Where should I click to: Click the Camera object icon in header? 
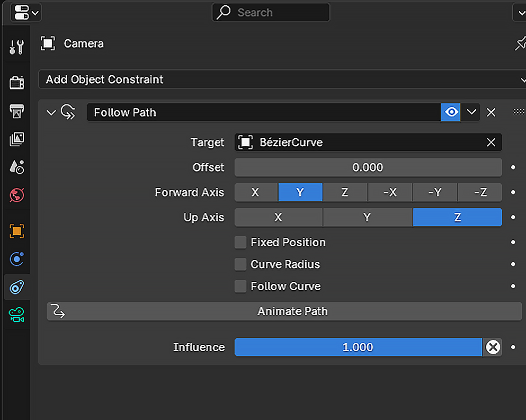[48, 43]
